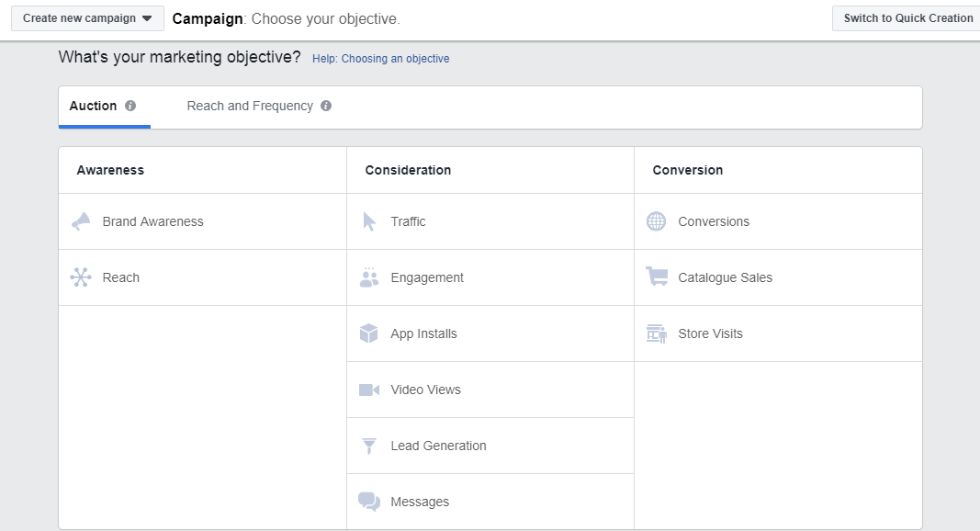Select the Video Views camera icon
Screen dimensions: 980x531
(x=368, y=390)
